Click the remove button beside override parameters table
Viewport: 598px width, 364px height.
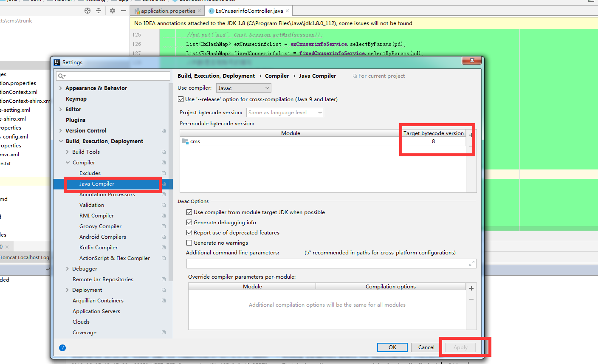(x=471, y=299)
